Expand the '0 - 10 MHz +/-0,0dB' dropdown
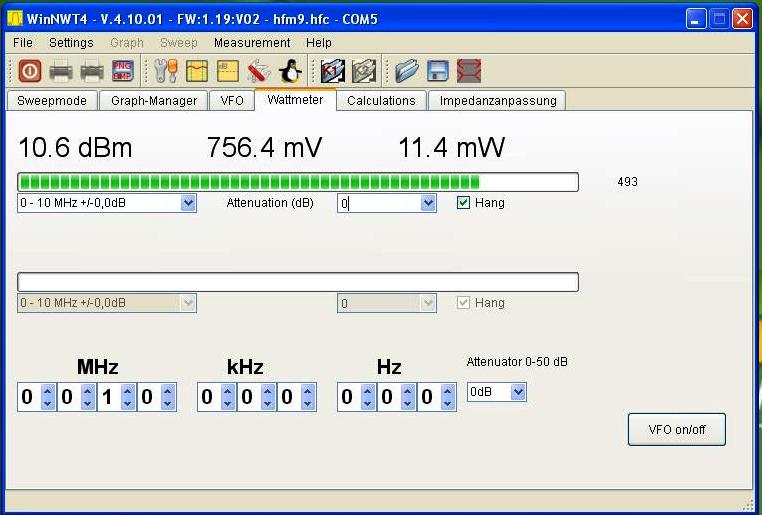This screenshot has height=515, width=762. coord(188,203)
